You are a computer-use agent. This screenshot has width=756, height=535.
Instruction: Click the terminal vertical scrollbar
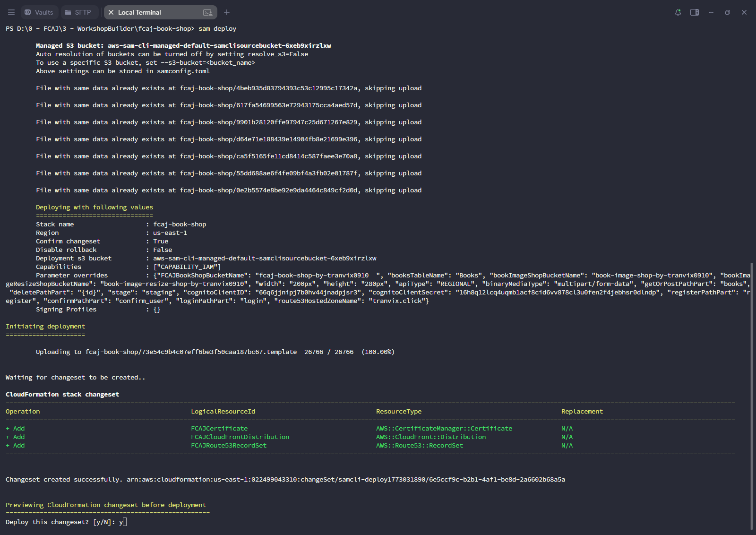coord(752,396)
